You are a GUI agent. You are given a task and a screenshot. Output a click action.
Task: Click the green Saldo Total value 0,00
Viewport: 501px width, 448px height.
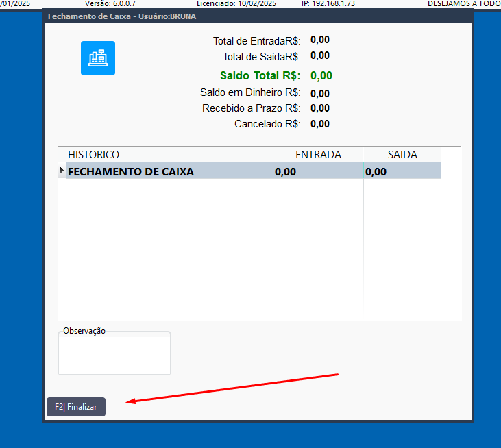[321, 75]
